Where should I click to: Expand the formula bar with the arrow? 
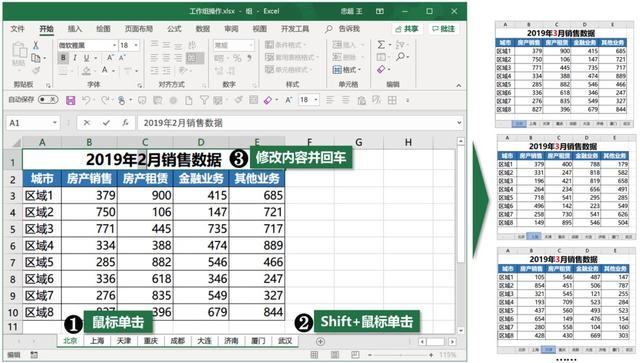[459, 122]
